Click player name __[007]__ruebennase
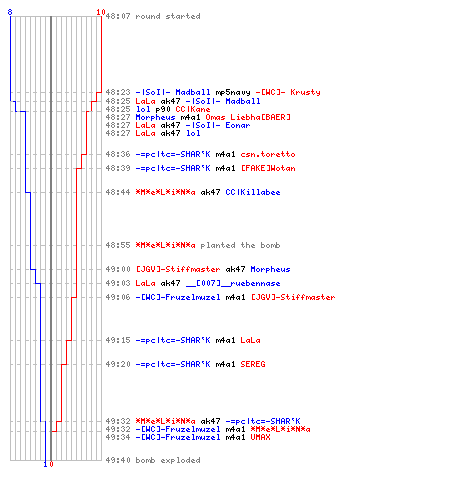Image resolution: width=450 pixels, height=500 pixels. [x=233, y=283]
